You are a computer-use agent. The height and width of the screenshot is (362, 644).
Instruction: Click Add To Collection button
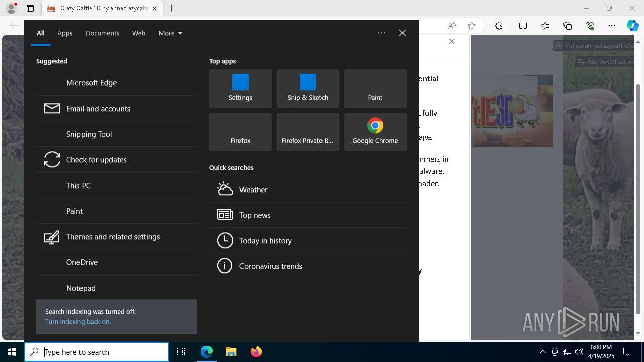605,62
